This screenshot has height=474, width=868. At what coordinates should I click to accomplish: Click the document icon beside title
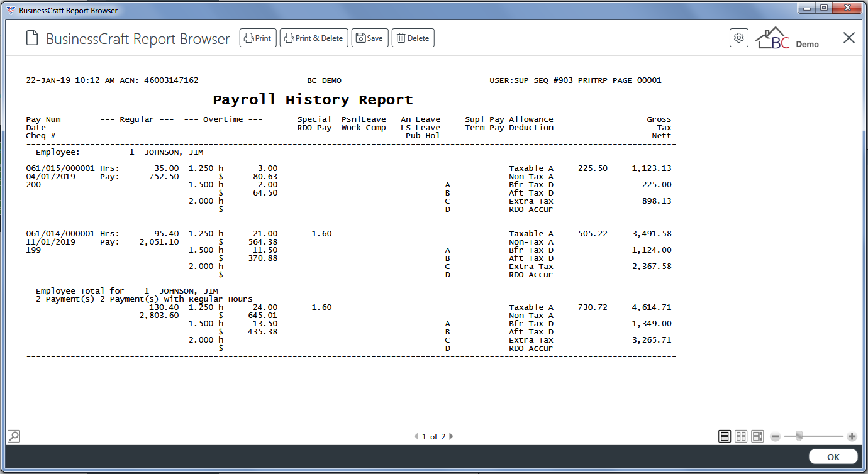point(31,38)
